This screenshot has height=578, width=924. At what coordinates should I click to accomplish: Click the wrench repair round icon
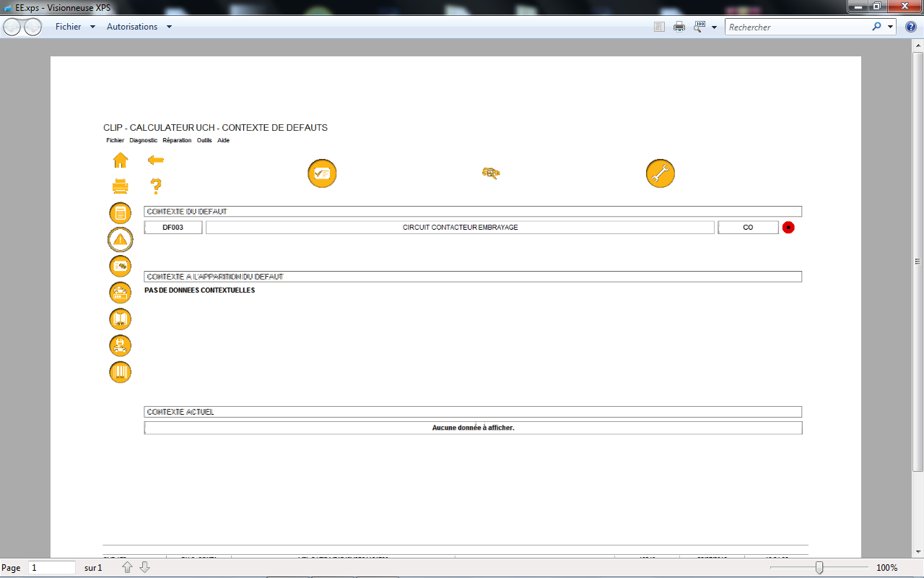point(661,173)
